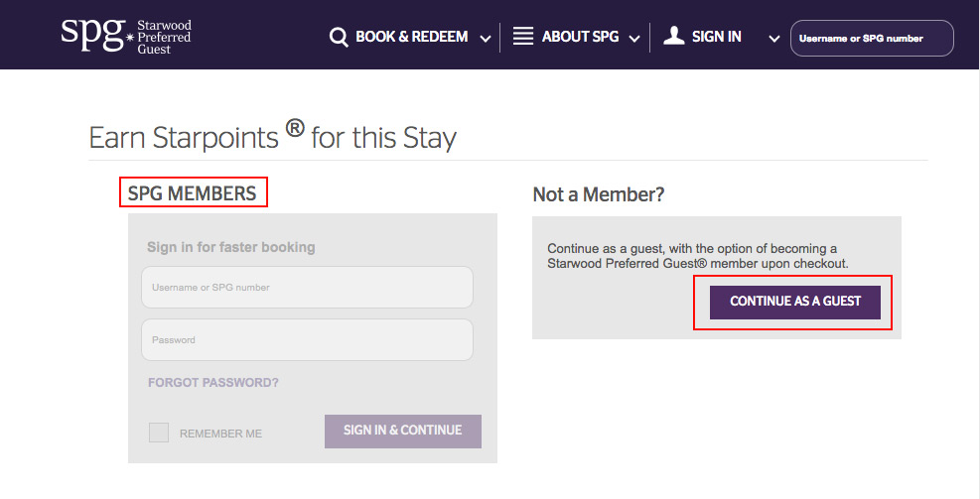Tick the Remember Me checkbox
980x499 pixels.
(x=159, y=433)
